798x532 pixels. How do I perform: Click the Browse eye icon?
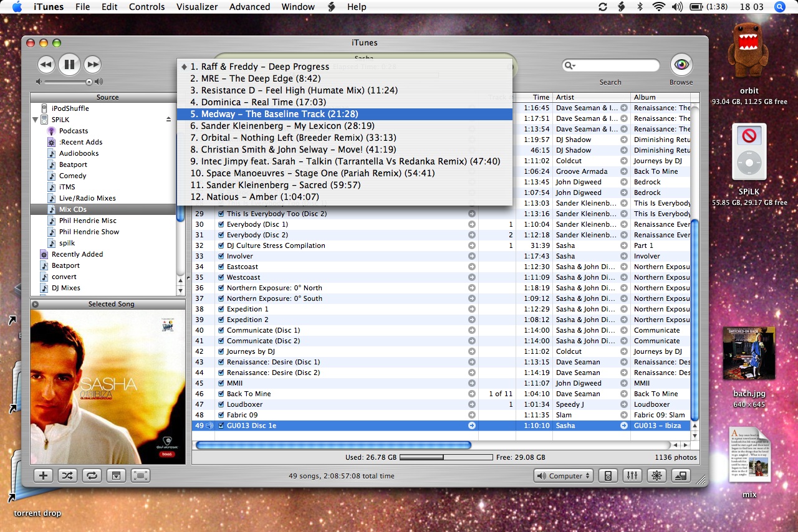click(681, 65)
